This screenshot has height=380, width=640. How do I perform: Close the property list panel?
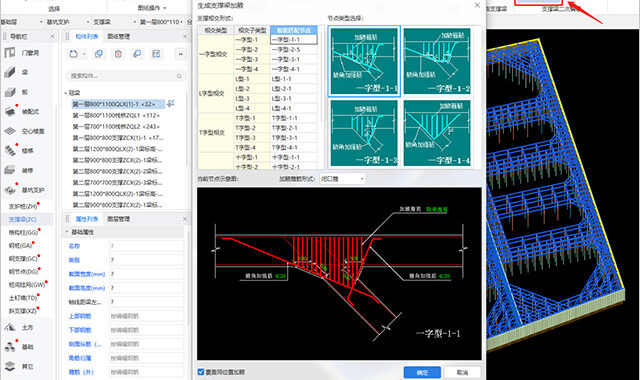(185, 219)
